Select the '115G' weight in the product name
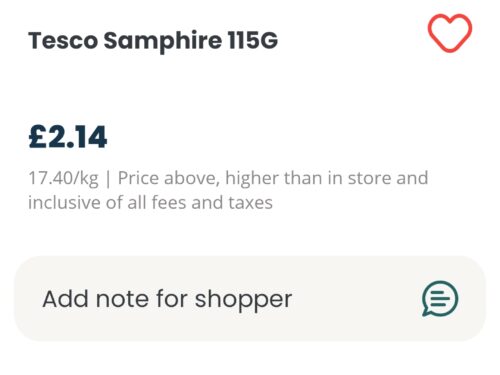Screen dimensions: 500x375 click(x=253, y=40)
